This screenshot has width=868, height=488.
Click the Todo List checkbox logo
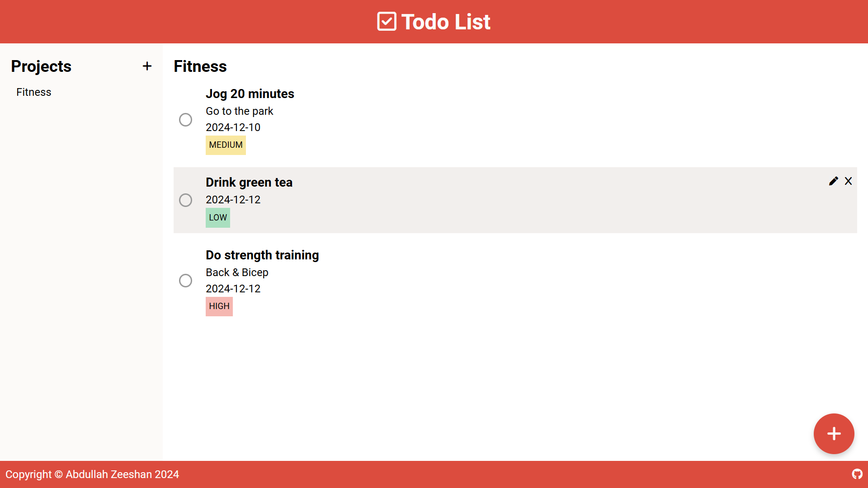point(387,22)
